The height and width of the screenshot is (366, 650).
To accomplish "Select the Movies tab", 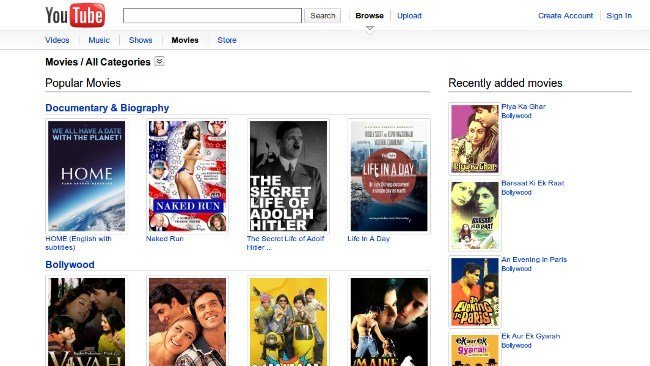I will click(185, 40).
